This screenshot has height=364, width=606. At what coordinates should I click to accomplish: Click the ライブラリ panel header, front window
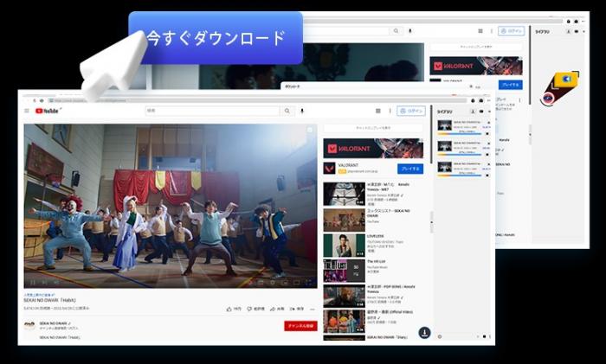(444, 112)
